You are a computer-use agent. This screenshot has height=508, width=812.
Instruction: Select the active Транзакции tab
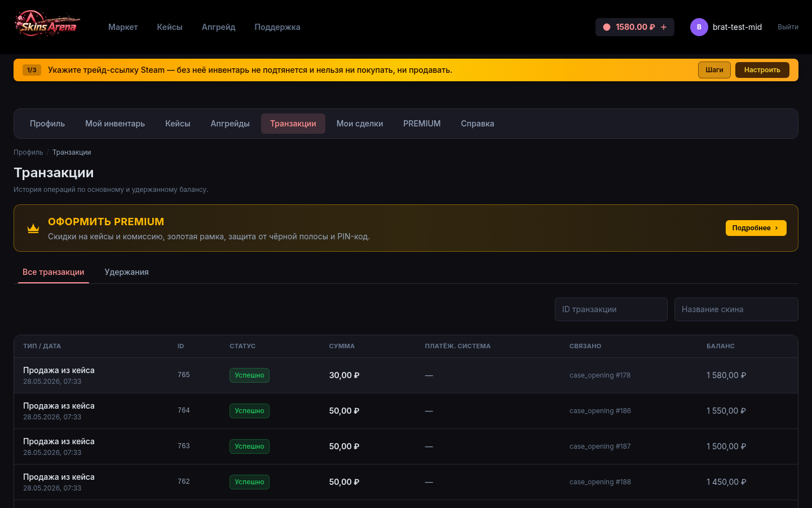(x=293, y=124)
